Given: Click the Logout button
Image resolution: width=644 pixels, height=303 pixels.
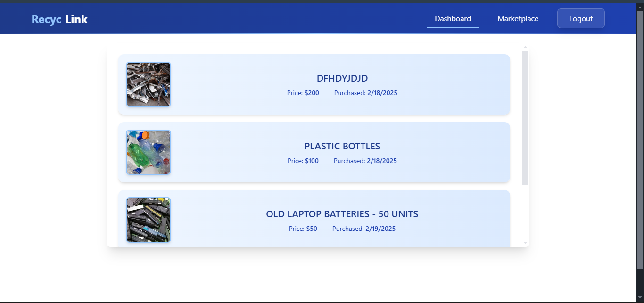Looking at the screenshot, I should tap(580, 18).
